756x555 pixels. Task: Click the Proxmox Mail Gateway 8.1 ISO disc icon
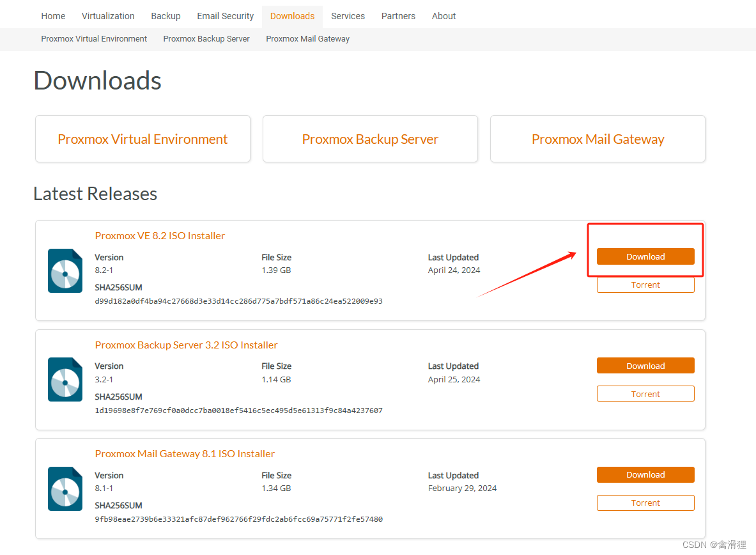[x=65, y=489]
